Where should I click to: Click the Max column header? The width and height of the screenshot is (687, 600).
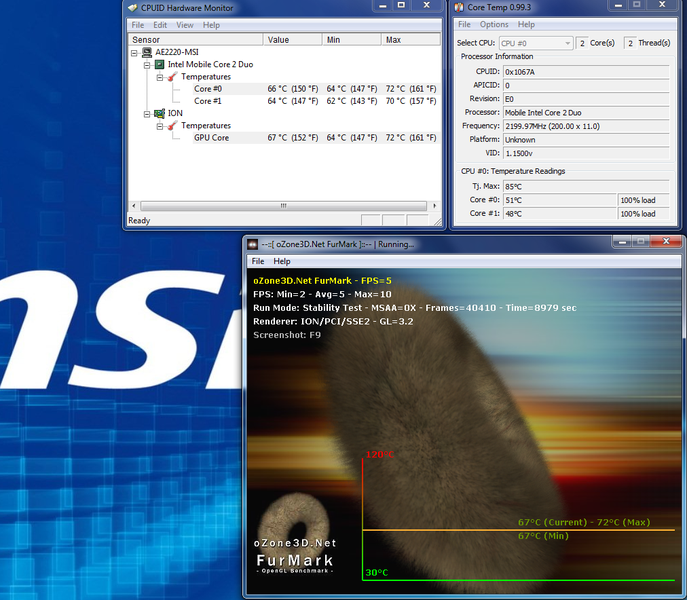tap(411, 39)
